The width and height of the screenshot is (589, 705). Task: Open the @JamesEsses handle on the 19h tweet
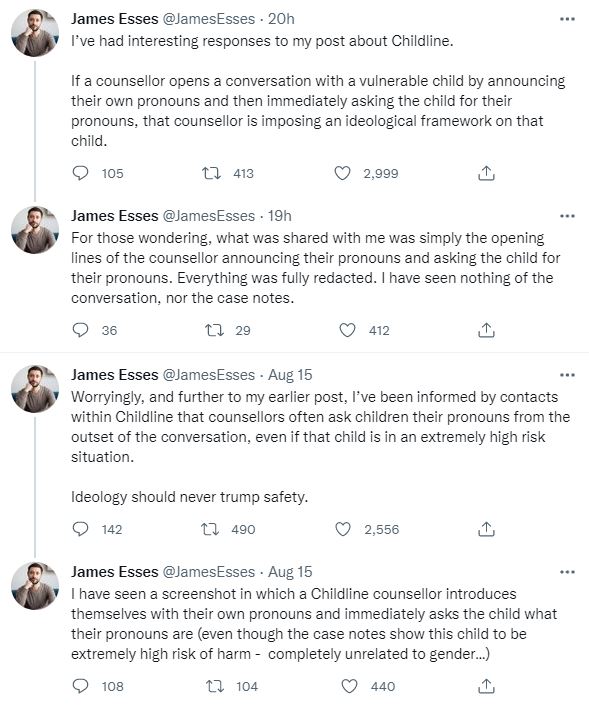[209, 216]
